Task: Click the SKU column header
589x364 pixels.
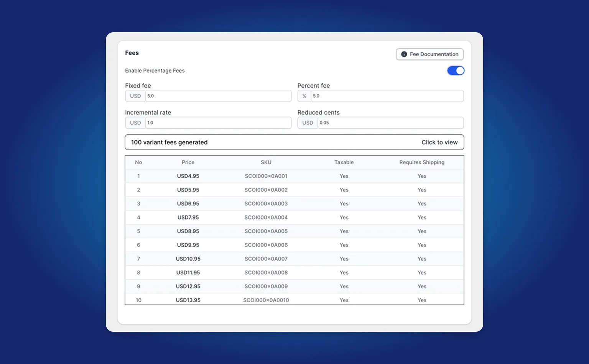Action: coord(266,162)
